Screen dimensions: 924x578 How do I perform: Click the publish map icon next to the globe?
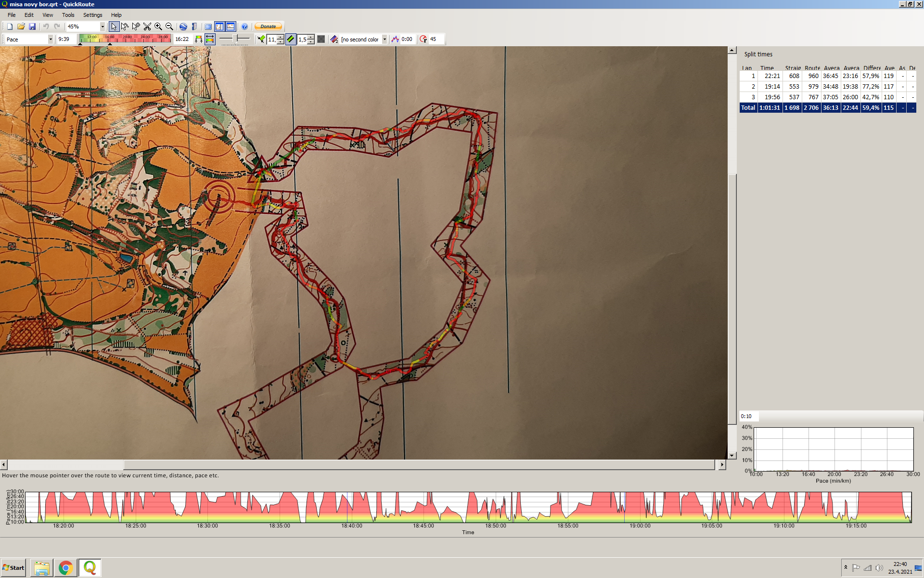pyautogui.click(x=194, y=26)
